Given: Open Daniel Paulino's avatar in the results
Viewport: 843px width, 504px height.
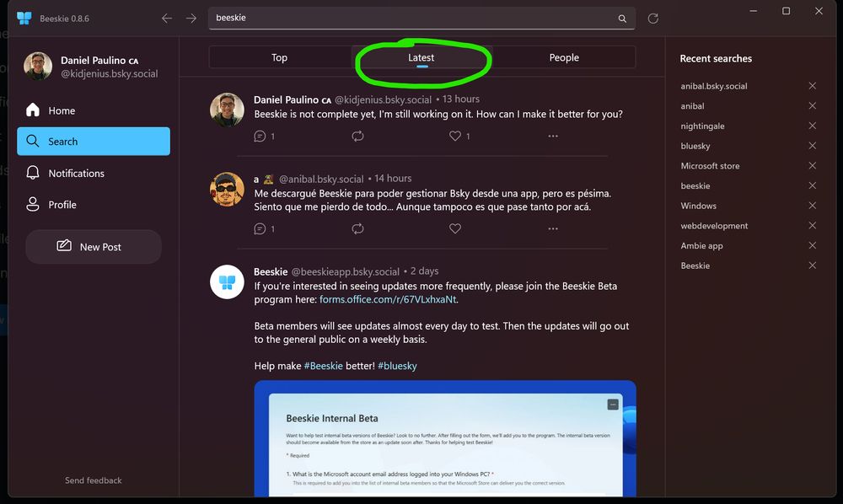Looking at the screenshot, I should (x=227, y=110).
